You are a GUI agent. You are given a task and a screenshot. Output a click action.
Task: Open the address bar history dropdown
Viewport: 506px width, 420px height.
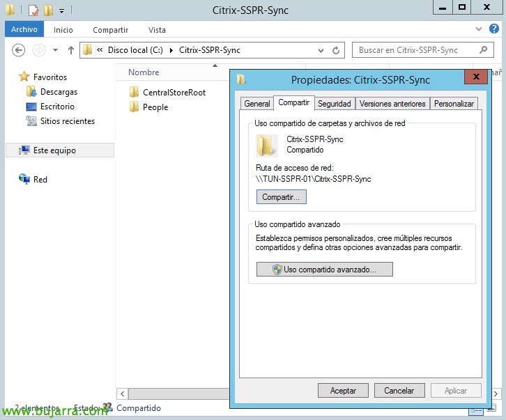click(x=321, y=51)
